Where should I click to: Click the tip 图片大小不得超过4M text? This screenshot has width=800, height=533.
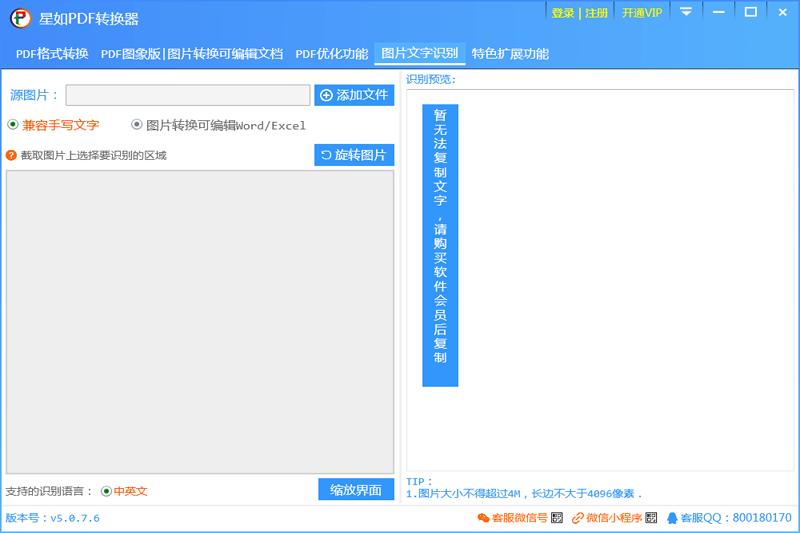tap(523, 494)
